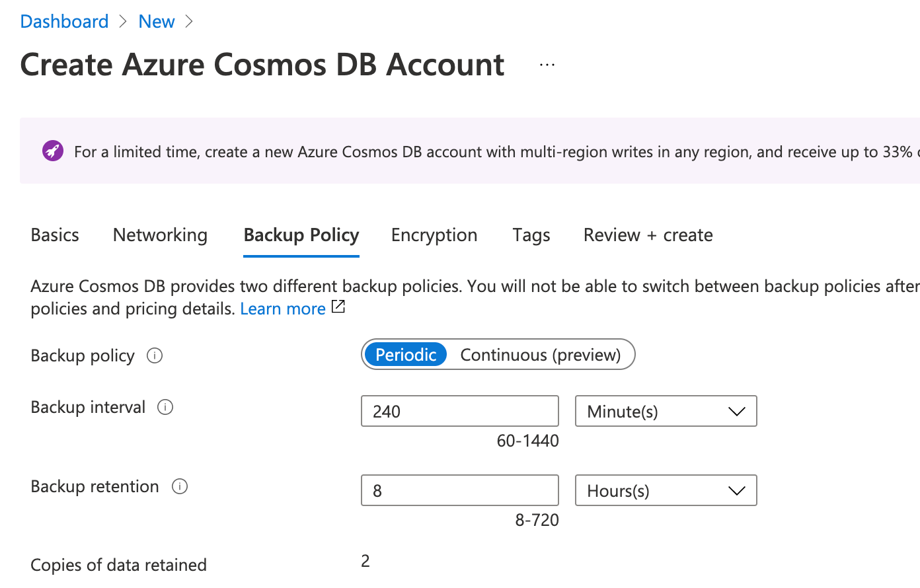Click the Backup interval input field showing 240

coord(459,412)
